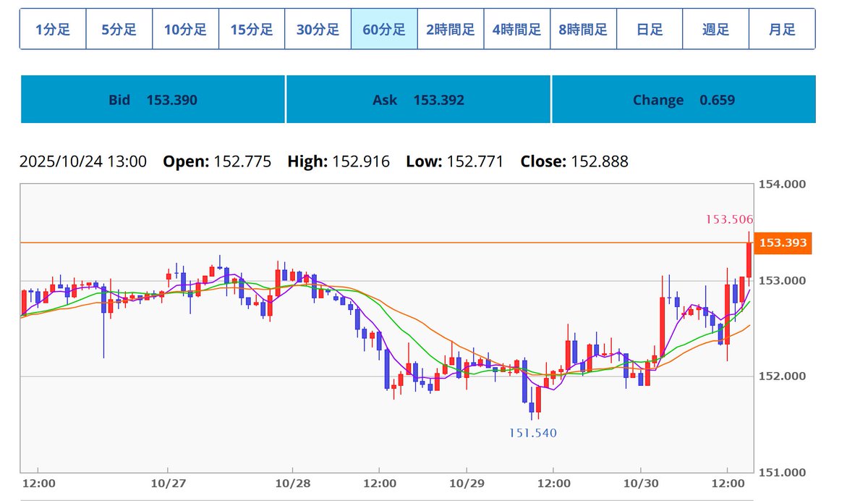Click the 10/28 date axis label

click(x=292, y=482)
